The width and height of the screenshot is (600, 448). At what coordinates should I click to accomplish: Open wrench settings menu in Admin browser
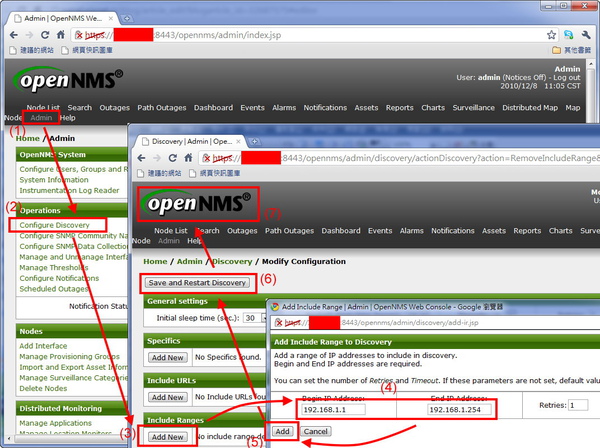click(x=586, y=35)
